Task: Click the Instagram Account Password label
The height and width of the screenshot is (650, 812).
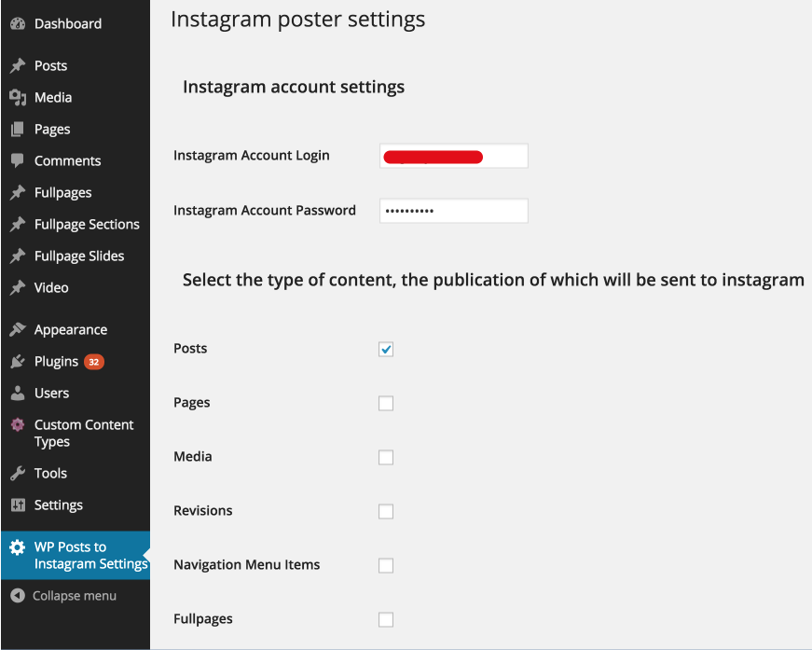Action: pos(265,210)
